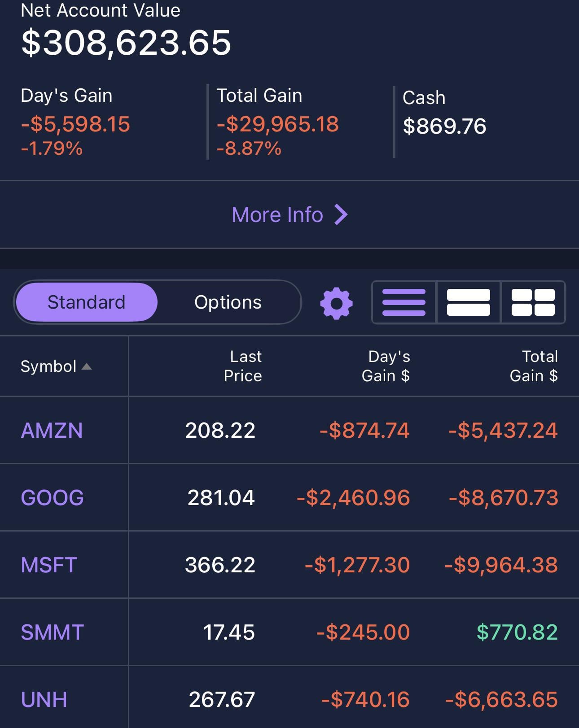View the MSFT stock details
Viewport: 579px width, 728px height.
click(x=49, y=565)
